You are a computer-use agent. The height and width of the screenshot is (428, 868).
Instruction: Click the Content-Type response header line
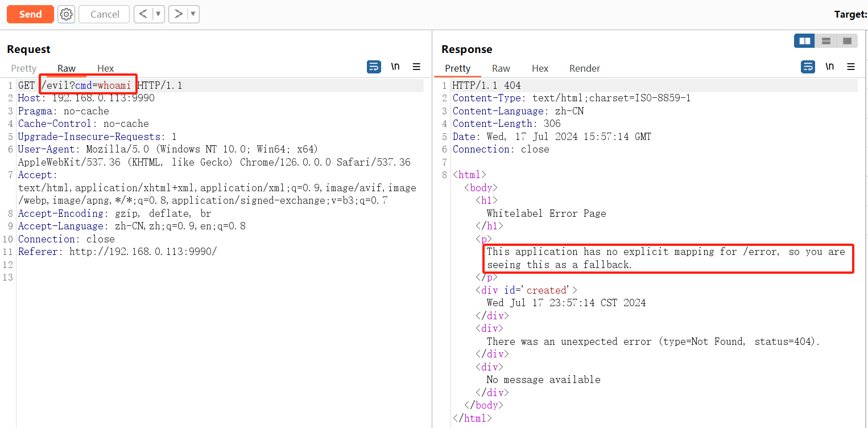pos(572,98)
